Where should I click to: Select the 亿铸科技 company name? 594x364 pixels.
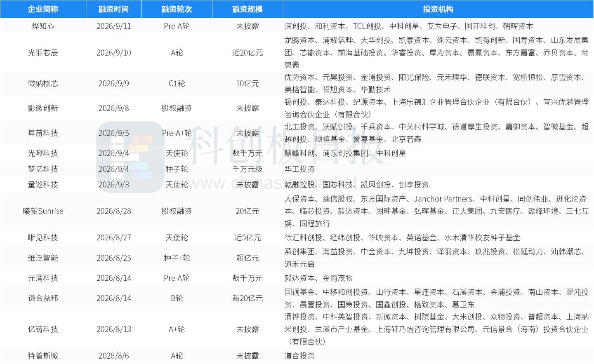pos(43,329)
